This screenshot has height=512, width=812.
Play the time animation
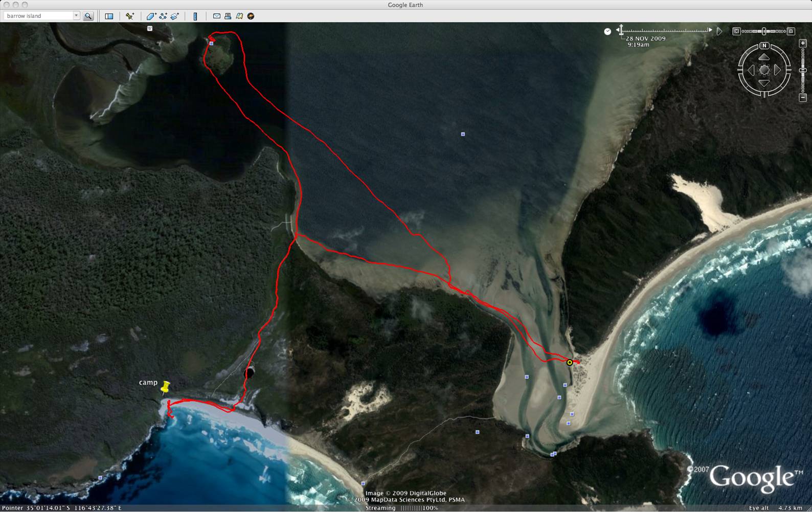click(x=719, y=31)
